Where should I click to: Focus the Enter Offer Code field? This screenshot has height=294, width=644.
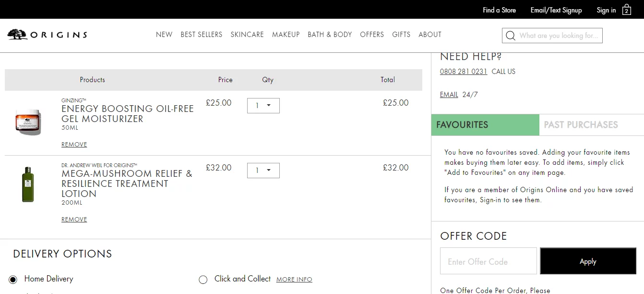tap(489, 261)
